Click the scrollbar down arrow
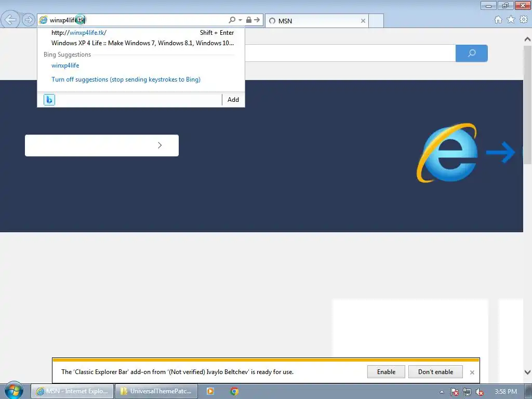The image size is (532, 399). (528, 372)
